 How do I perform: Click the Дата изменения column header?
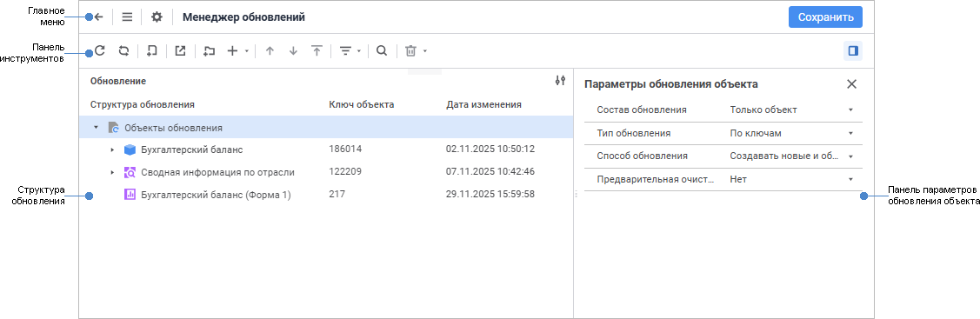pos(483,104)
